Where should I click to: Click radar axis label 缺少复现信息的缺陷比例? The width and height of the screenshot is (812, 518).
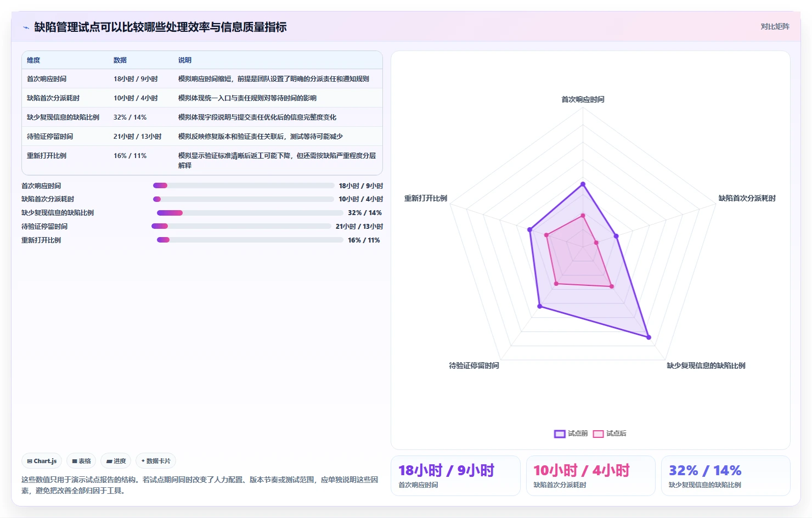(706, 365)
